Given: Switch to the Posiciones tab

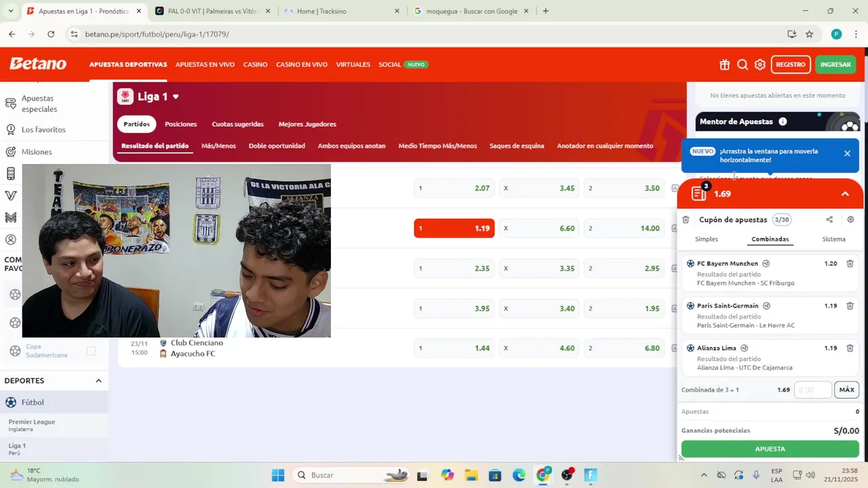Looking at the screenshot, I should coord(180,124).
